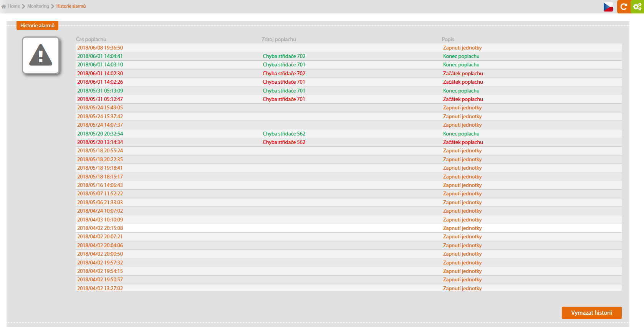Click the alarm warning triangle icon
Image resolution: width=644 pixels, height=327 pixels.
pyautogui.click(x=41, y=55)
